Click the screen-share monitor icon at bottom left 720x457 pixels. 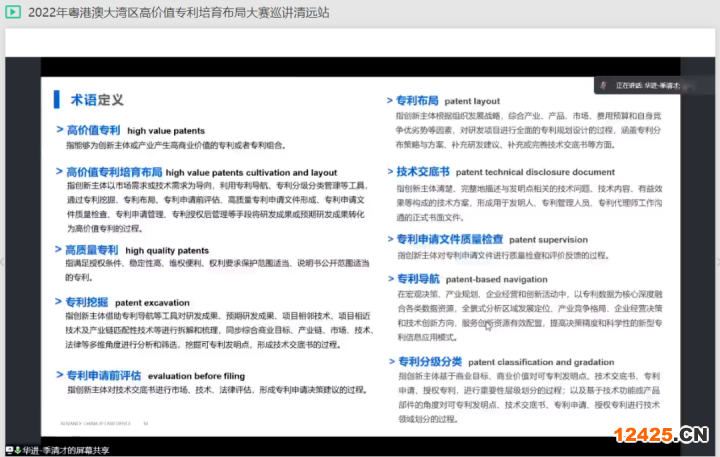pyautogui.click(x=8, y=449)
